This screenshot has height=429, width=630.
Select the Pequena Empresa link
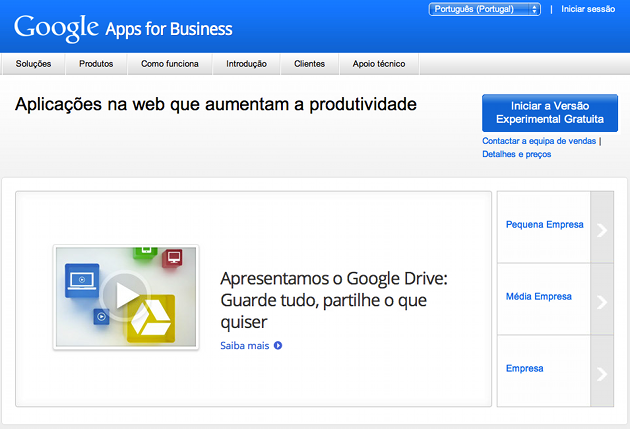(544, 225)
